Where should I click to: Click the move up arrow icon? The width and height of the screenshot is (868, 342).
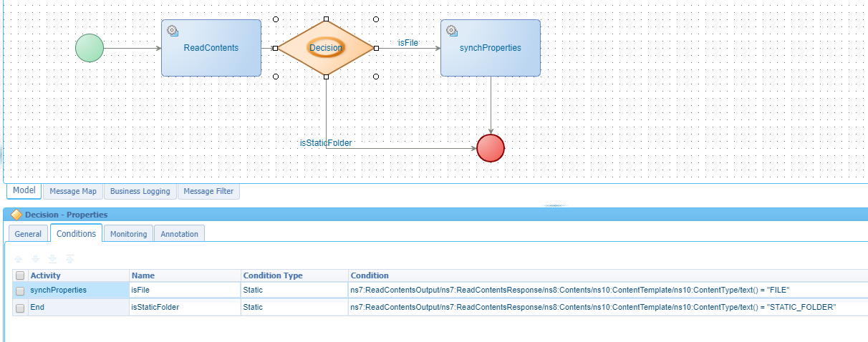coord(18,258)
